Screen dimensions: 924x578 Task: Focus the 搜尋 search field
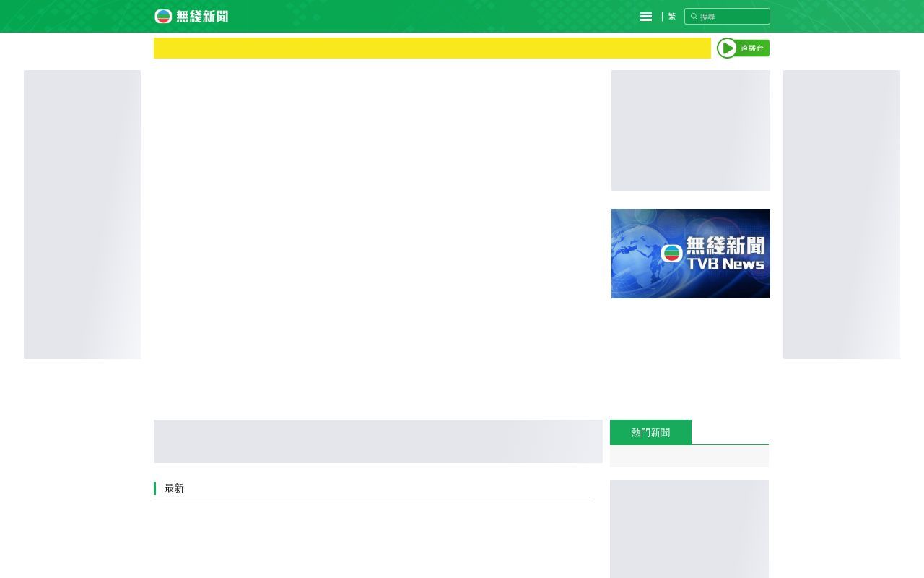coord(727,16)
